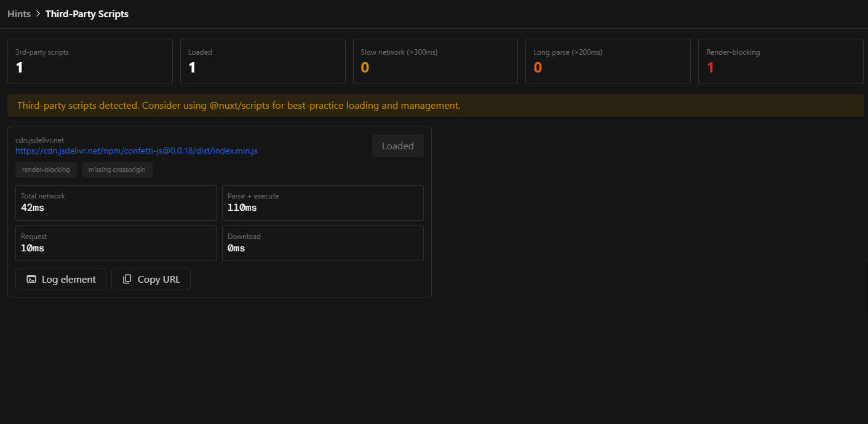Click the copy icon beside Copy URL
Image resolution: width=868 pixels, height=424 pixels.
(x=127, y=279)
